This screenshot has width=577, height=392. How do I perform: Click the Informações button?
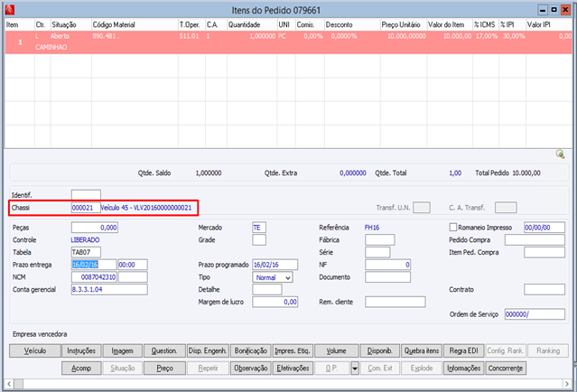click(x=464, y=369)
